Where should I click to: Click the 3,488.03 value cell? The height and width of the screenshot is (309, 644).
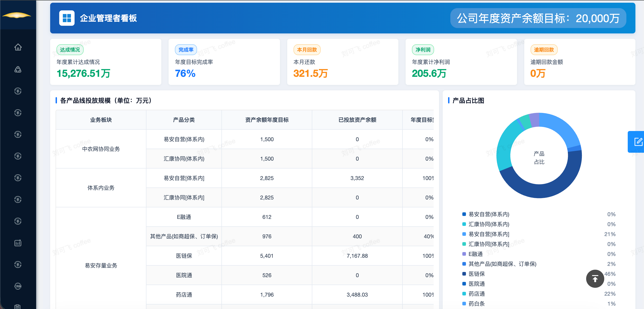coord(357,295)
